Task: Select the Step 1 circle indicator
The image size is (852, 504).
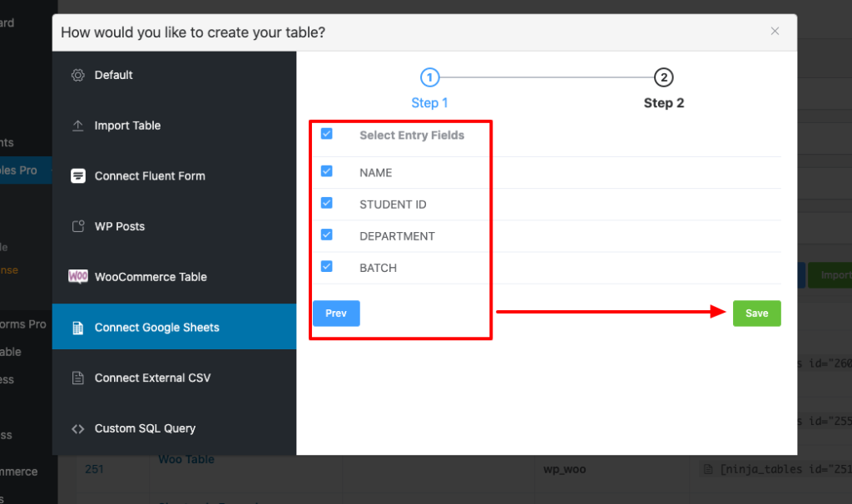Action: tap(429, 78)
